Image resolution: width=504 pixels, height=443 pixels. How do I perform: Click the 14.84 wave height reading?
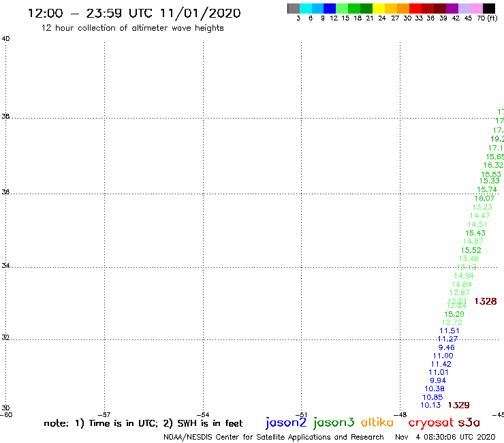pyautogui.click(x=462, y=284)
